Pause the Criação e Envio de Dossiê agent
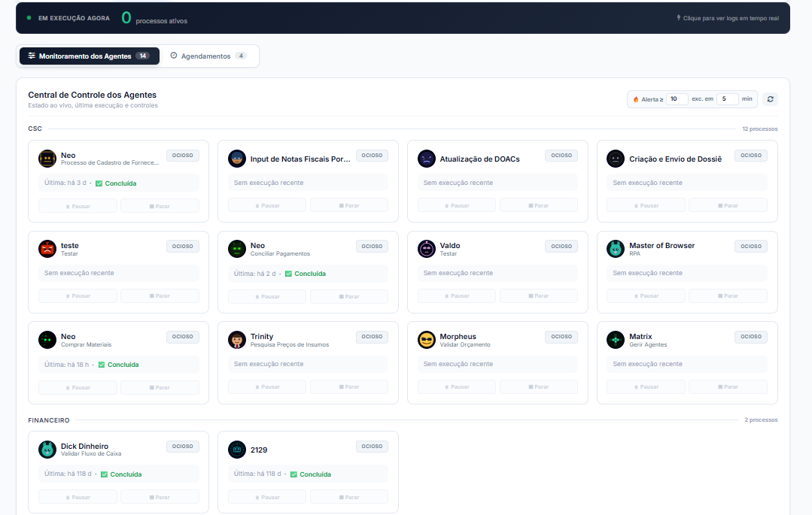This screenshot has width=812, height=515. [x=646, y=205]
